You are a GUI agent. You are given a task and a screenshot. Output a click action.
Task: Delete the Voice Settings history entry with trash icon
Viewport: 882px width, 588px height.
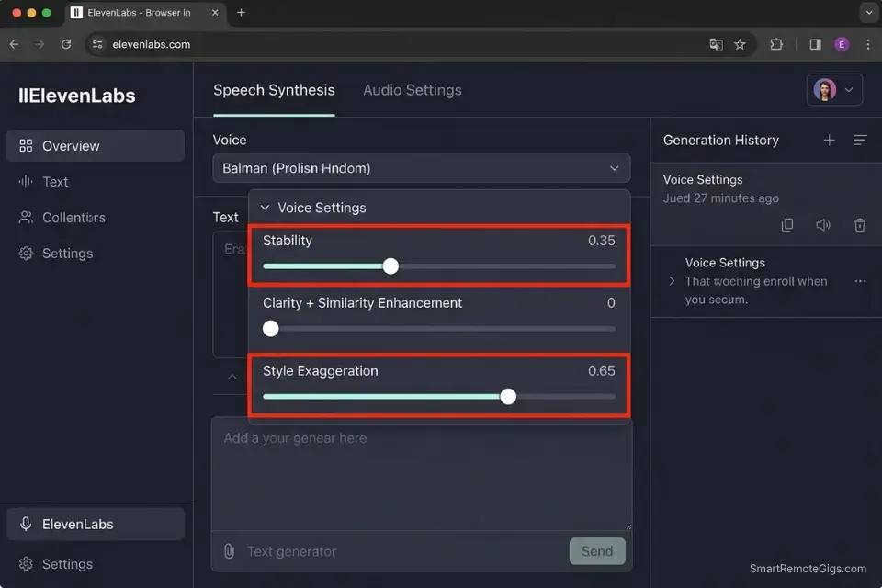coord(860,225)
